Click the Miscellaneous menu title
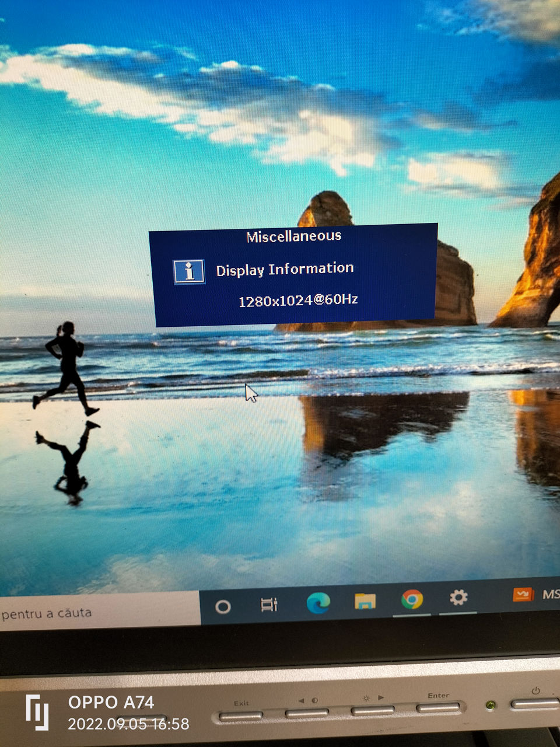 pos(293,236)
